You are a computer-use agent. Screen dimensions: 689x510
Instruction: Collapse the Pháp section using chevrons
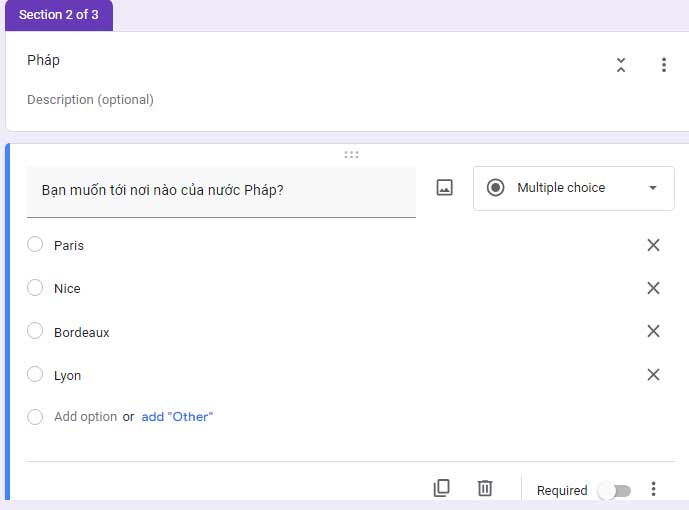621,65
